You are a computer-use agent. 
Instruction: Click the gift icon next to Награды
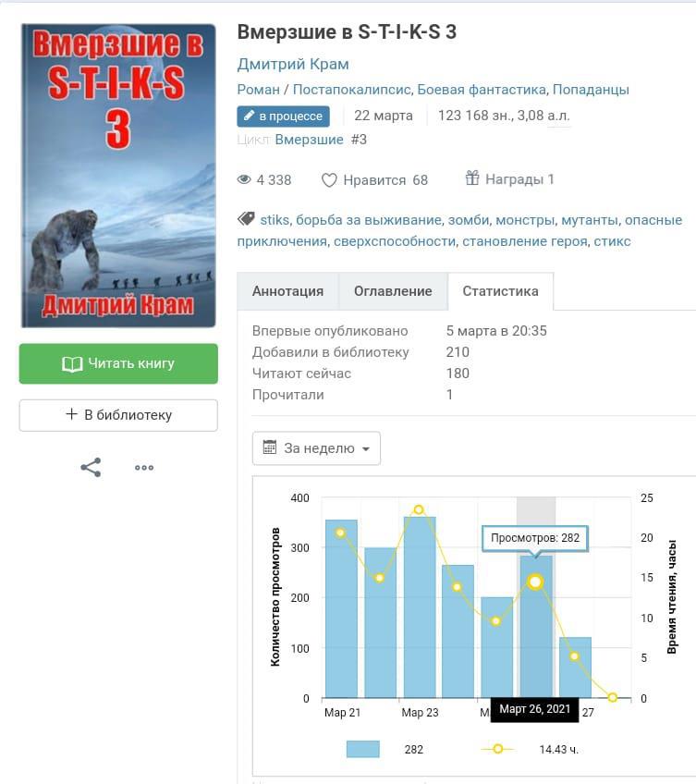click(x=472, y=179)
